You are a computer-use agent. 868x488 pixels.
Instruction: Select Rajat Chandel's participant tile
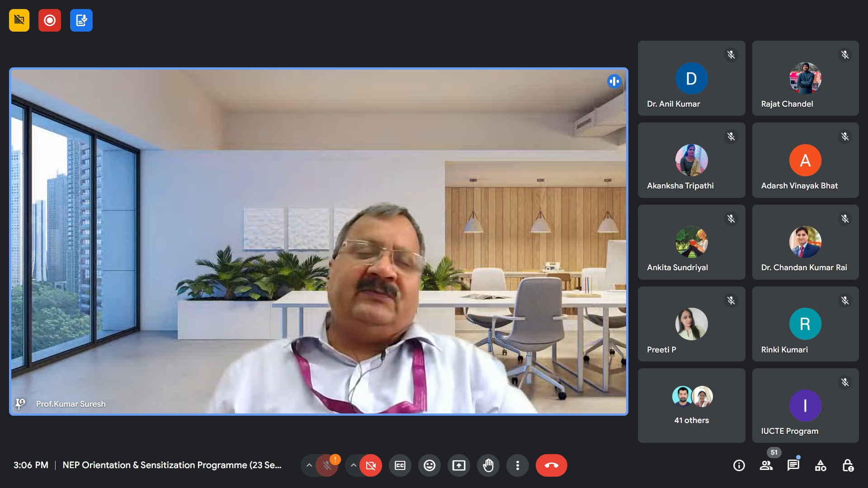pyautogui.click(x=805, y=78)
